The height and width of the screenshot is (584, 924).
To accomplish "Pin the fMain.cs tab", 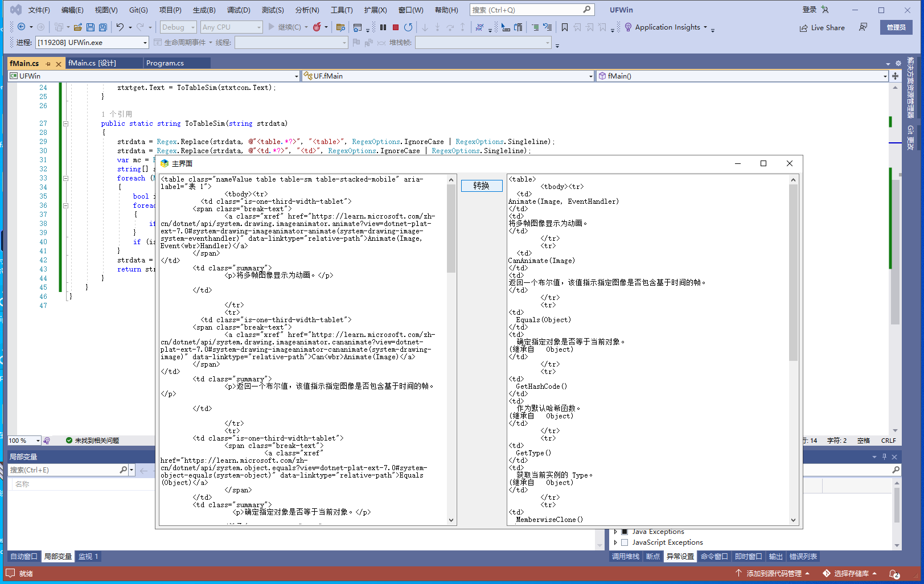I will click(48, 64).
